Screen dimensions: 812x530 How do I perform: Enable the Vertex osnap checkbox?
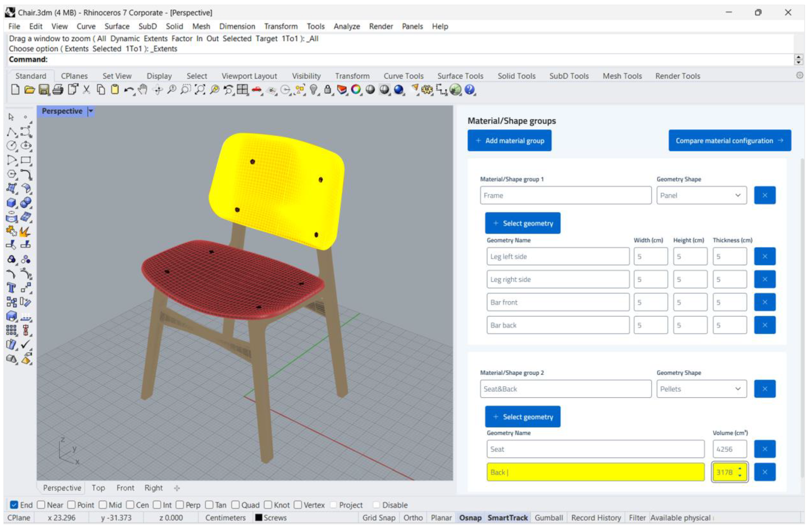click(298, 505)
